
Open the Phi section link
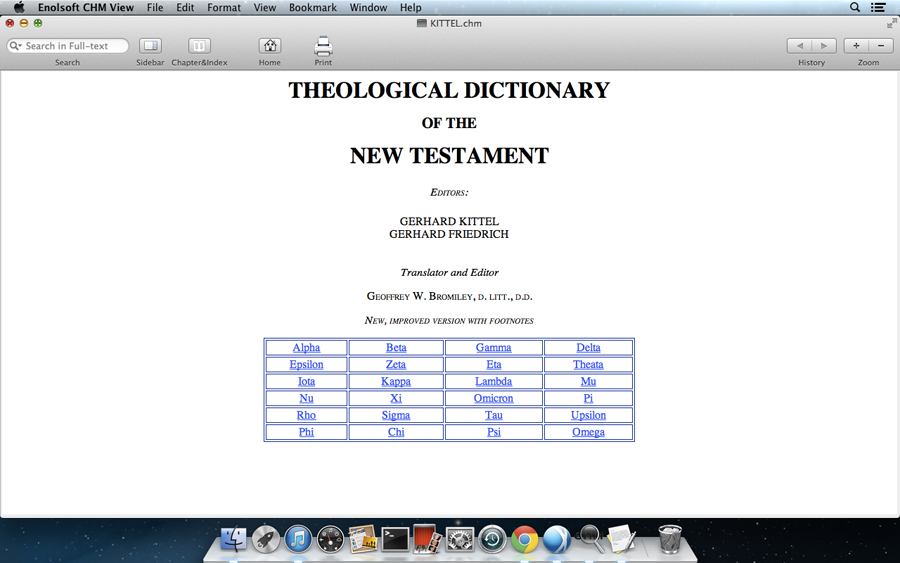point(307,432)
